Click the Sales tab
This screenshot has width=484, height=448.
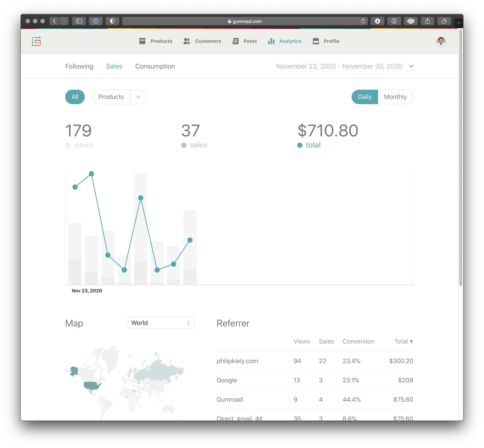coord(114,66)
